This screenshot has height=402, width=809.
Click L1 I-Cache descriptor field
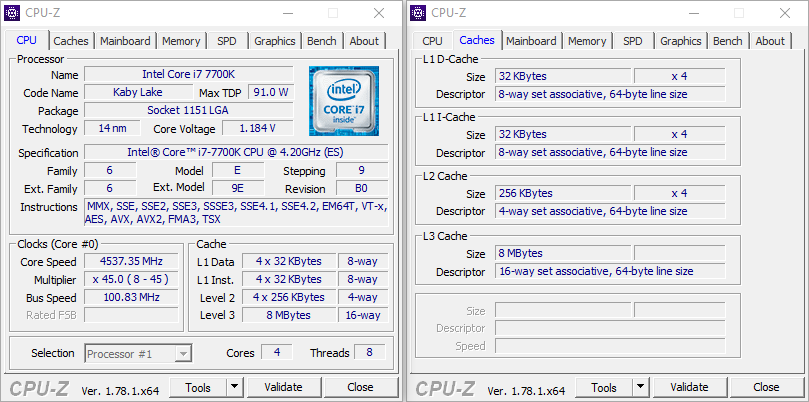click(610, 152)
